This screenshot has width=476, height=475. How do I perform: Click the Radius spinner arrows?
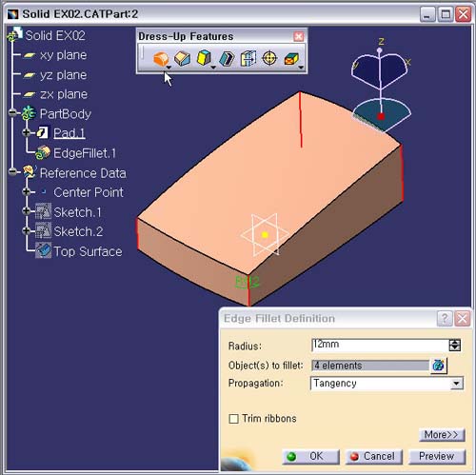455,346
